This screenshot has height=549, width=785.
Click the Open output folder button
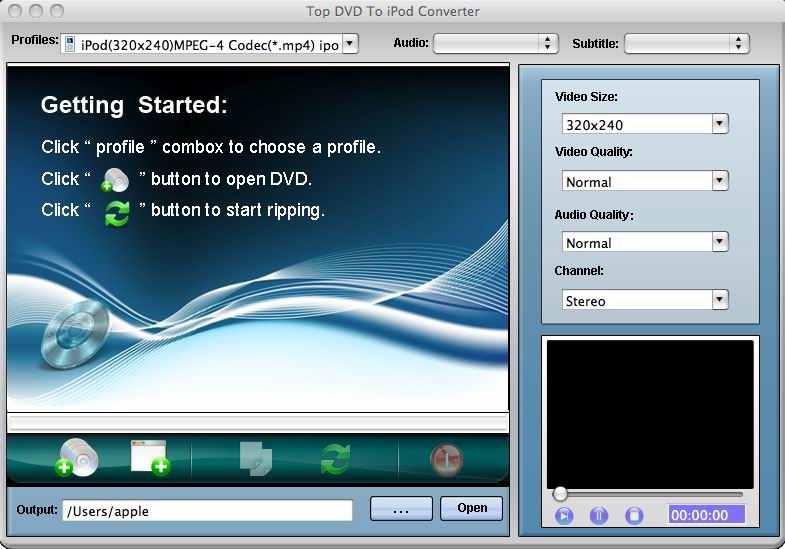(x=472, y=508)
